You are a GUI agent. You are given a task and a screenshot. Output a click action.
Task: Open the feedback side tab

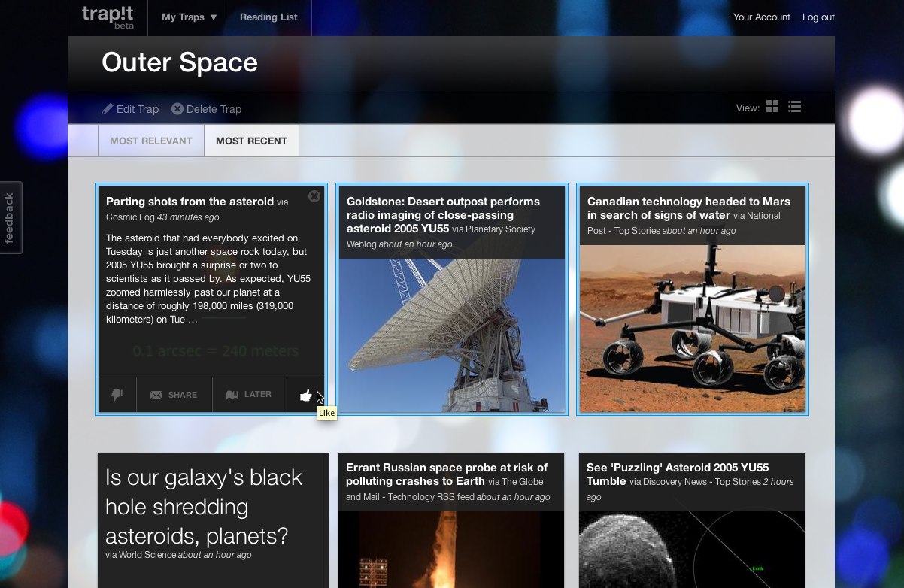coord(10,218)
